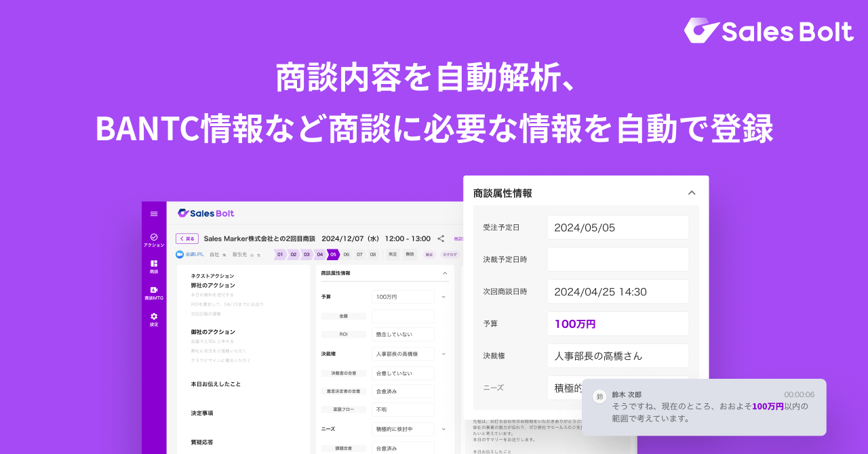This screenshot has height=454, width=868.
Task: Click the 失注 status button
Action: point(393,255)
